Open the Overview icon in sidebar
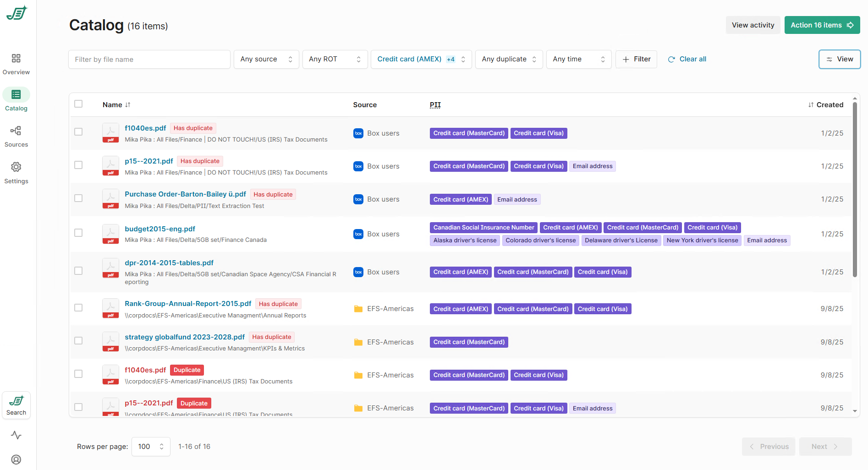The width and height of the screenshot is (868, 470). (16, 59)
